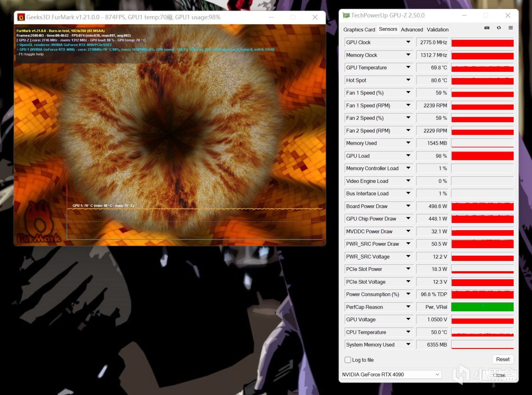Open the GPU Load sensor dropdown

point(408,156)
